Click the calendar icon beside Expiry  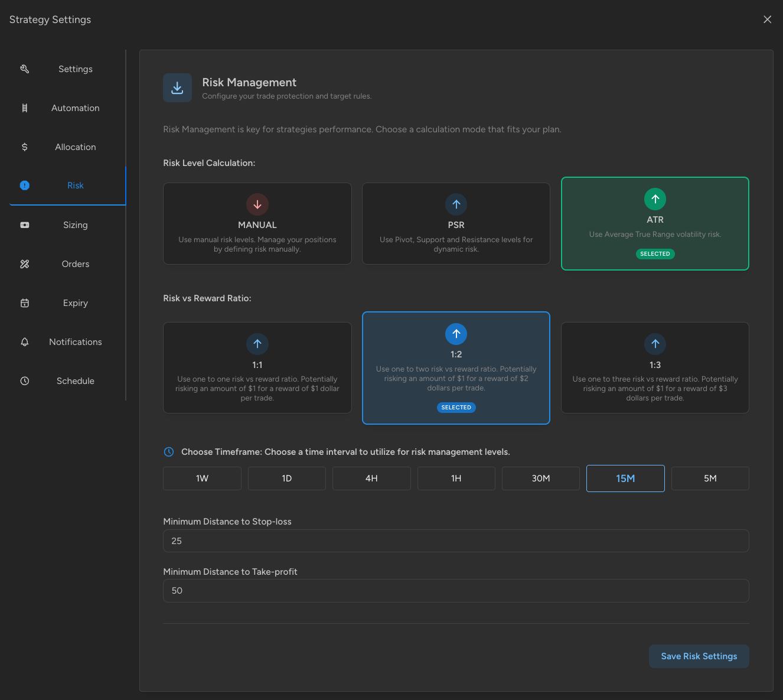point(25,303)
